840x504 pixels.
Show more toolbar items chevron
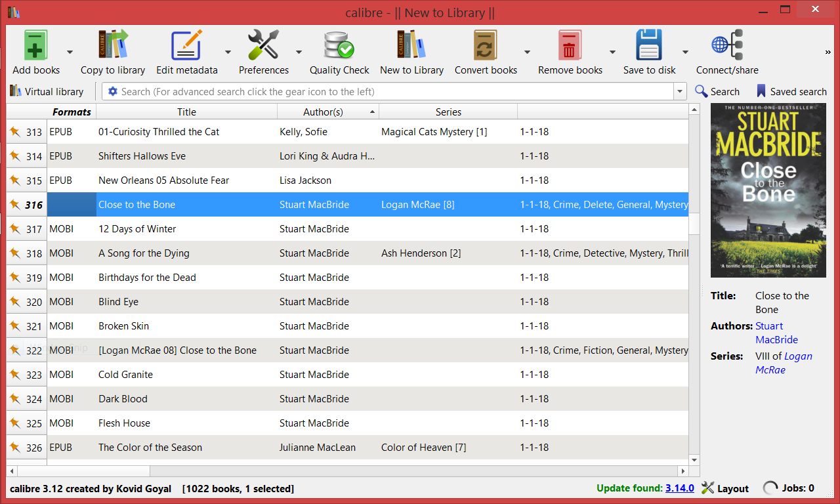[x=828, y=52]
